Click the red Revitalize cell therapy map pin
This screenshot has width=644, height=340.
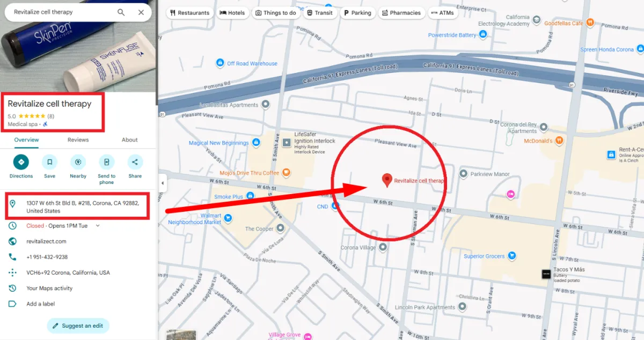pyautogui.click(x=386, y=181)
